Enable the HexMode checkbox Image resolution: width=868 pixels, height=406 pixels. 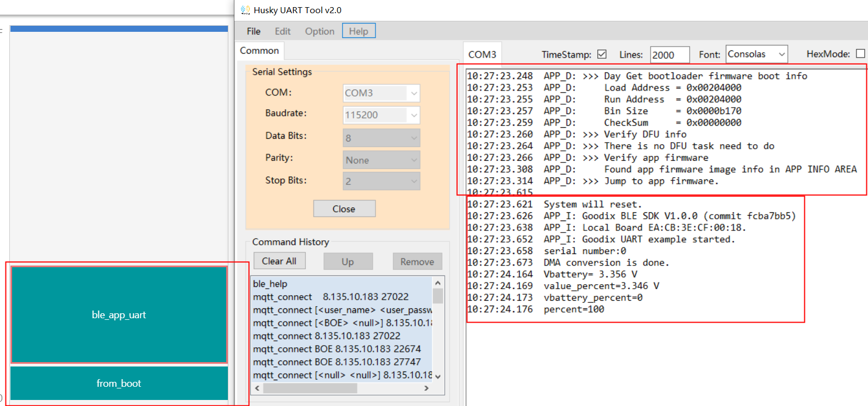point(860,54)
